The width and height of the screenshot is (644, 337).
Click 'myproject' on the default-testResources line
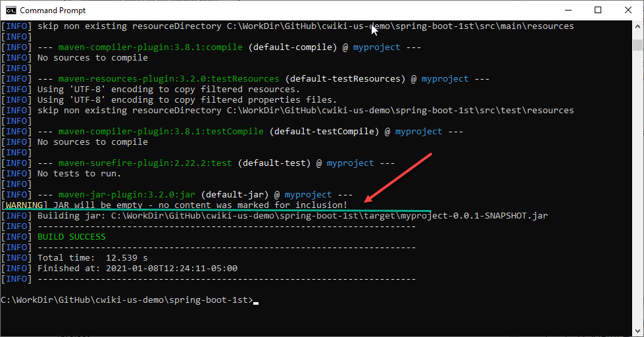[x=445, y=79]
